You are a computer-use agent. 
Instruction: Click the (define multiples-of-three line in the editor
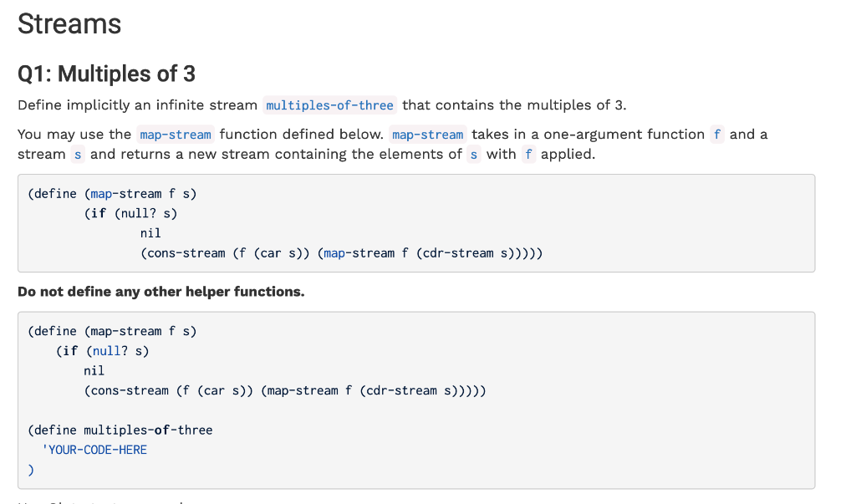click(120, 430)
